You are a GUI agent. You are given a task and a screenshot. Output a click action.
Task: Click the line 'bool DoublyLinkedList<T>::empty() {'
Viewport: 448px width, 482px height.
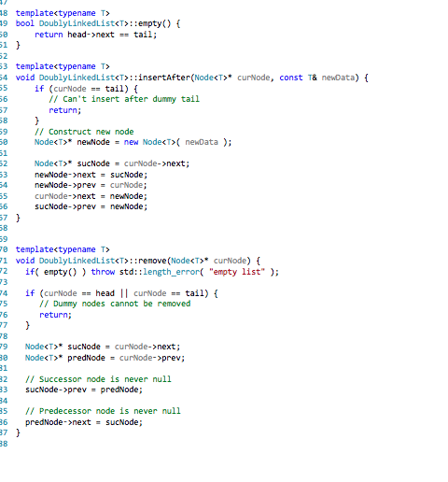(x=98, y=23)
